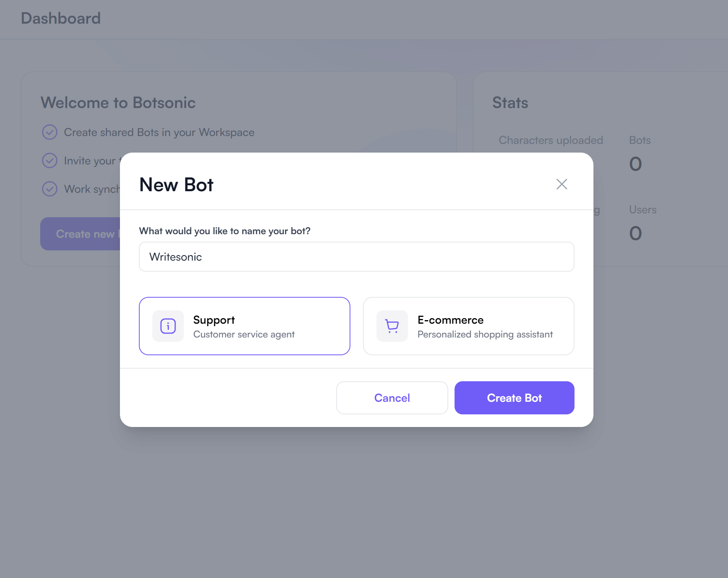Screen dimensions: 728x578
Task: Click into the bot name field
Action: click(356, 257)
